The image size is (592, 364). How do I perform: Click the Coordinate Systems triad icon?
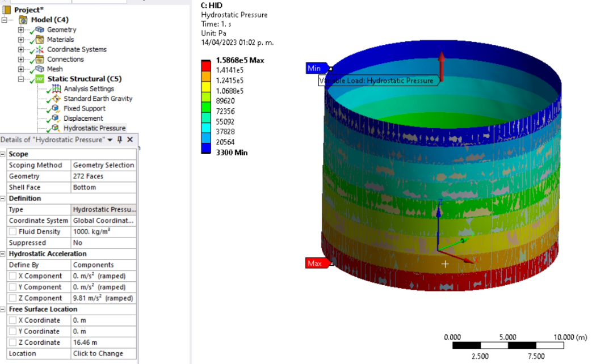(x=40, y=49)
